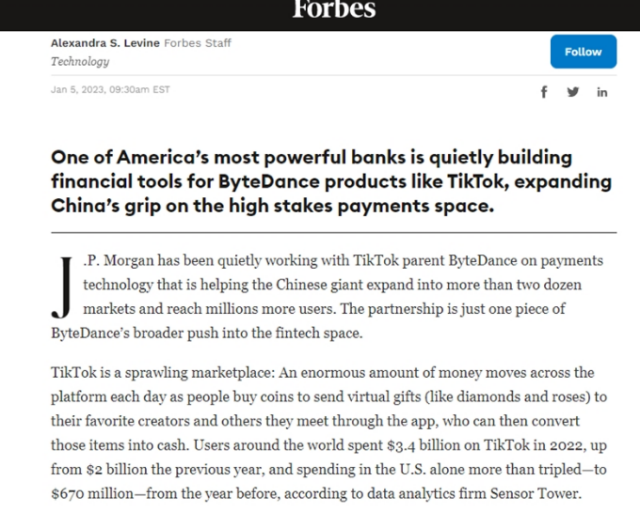Click the Sensor Tower mention
Image resolution: width=640 pixels, height=512 pixels.
pos(534,493)
